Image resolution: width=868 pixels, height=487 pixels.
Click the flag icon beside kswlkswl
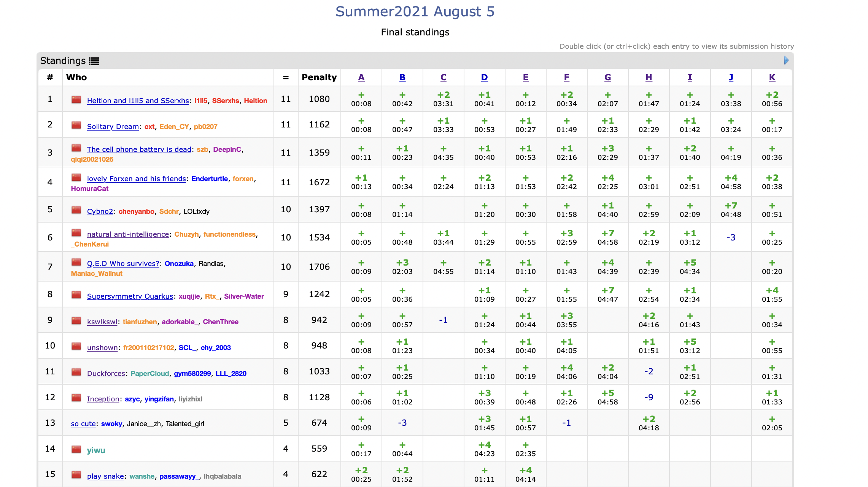tap(76, 320)
